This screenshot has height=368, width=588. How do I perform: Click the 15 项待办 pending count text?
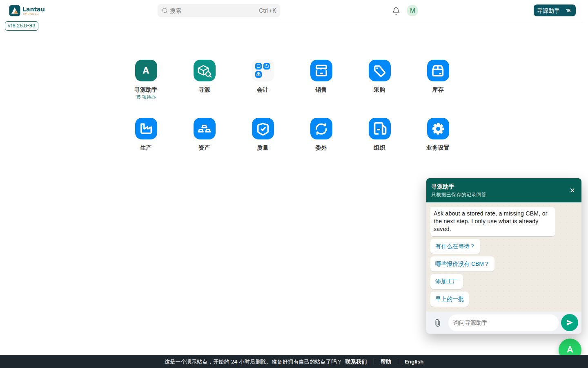point(146,97)
